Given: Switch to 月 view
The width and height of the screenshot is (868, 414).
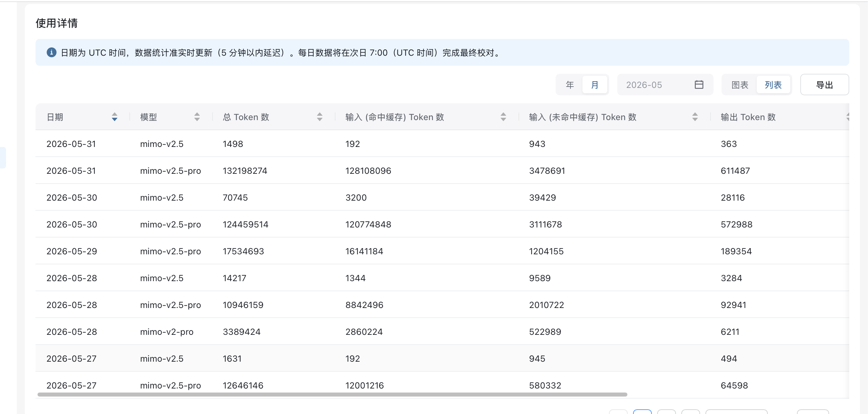Looking at the screenshot, I should [595, 85].
